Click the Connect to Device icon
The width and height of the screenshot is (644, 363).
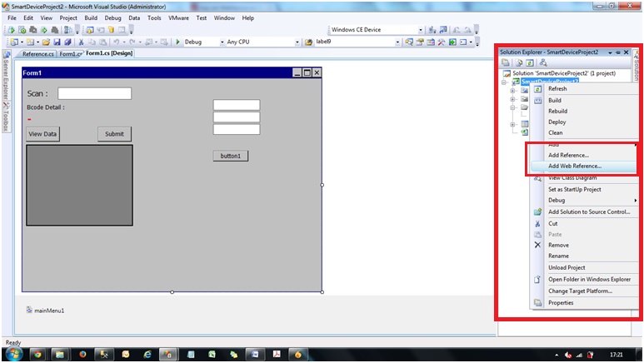432,30
